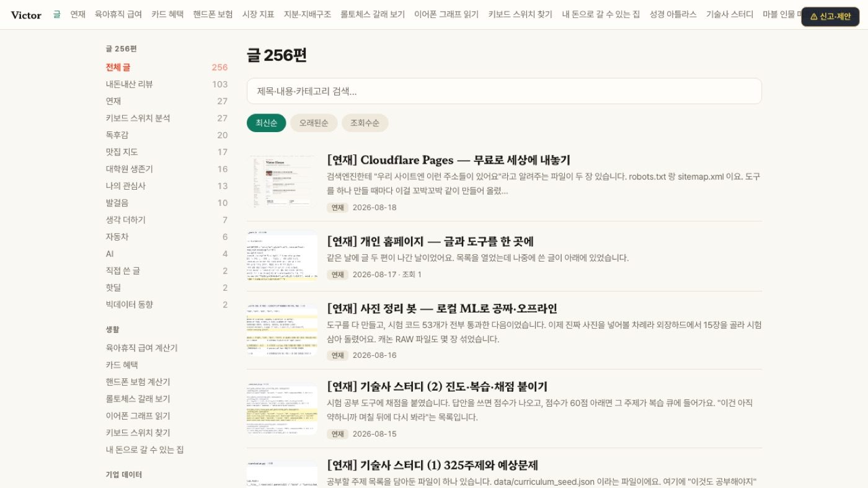
Task: Switch sorting to 오래된순
Action: [314, 123]
